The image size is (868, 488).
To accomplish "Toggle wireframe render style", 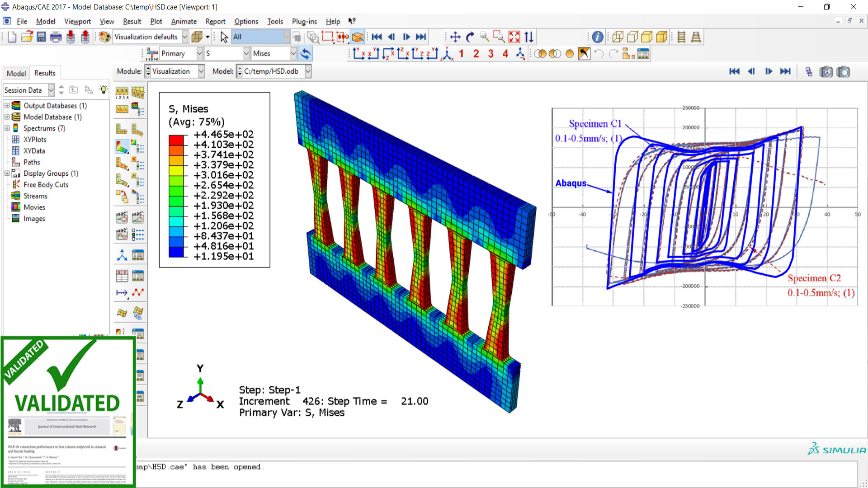I will click(x=618, y=37).
